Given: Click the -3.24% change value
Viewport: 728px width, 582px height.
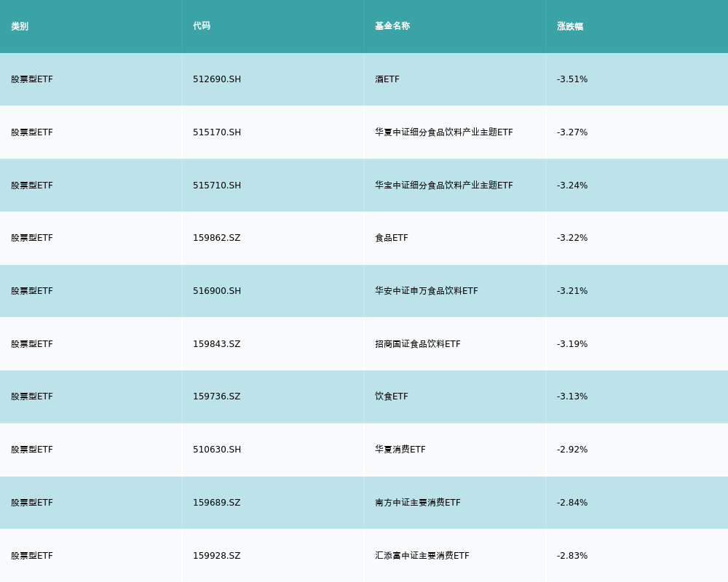Looking at the screenshot, I should coord(572,186).
